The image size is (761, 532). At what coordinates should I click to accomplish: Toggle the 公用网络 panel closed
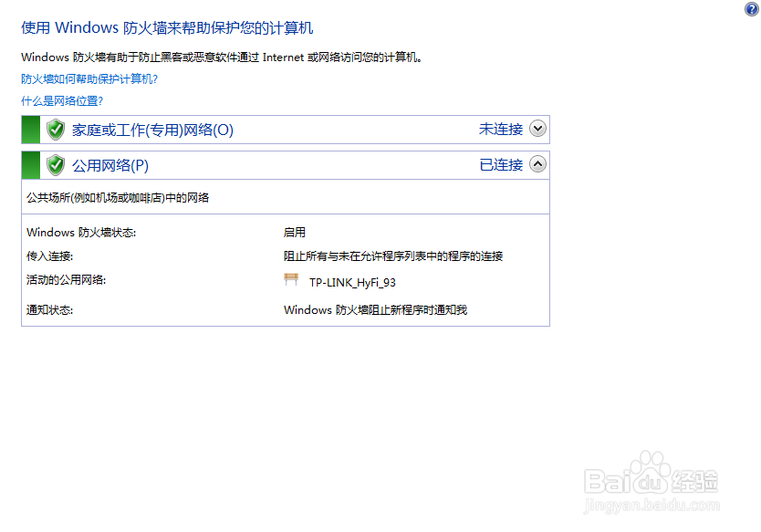pyautogui.click(x=537, y=164)
